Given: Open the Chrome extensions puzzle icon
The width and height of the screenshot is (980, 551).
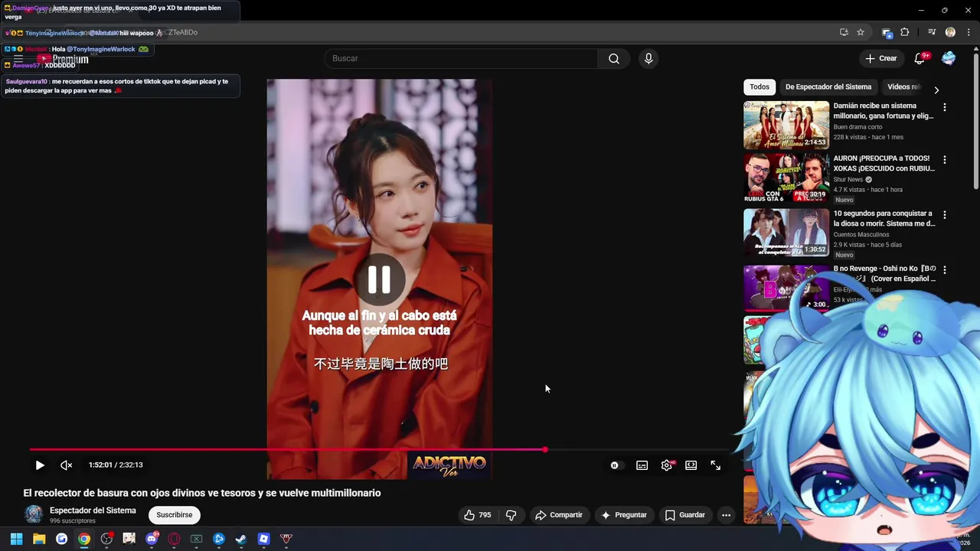Looking at the screenshot, I should coord(904,32).
